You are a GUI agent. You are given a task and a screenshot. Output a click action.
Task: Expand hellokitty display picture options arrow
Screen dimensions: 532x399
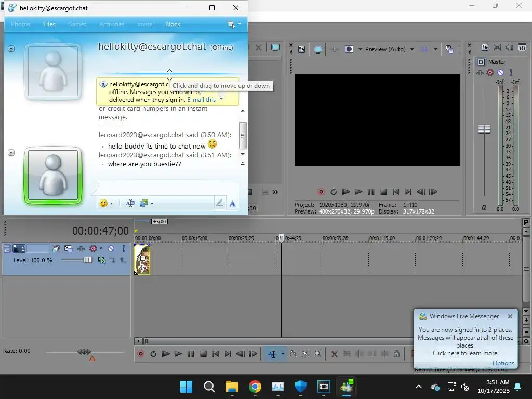(x=11, y=48)
